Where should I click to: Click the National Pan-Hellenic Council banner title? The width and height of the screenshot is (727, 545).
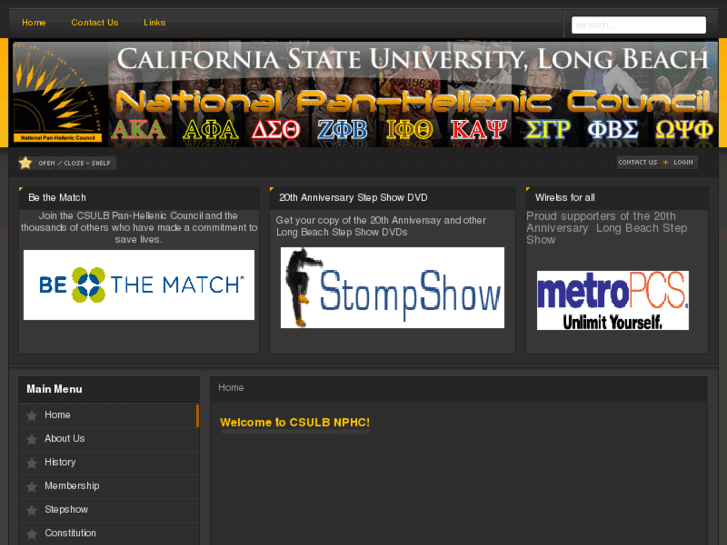(413, 102)
